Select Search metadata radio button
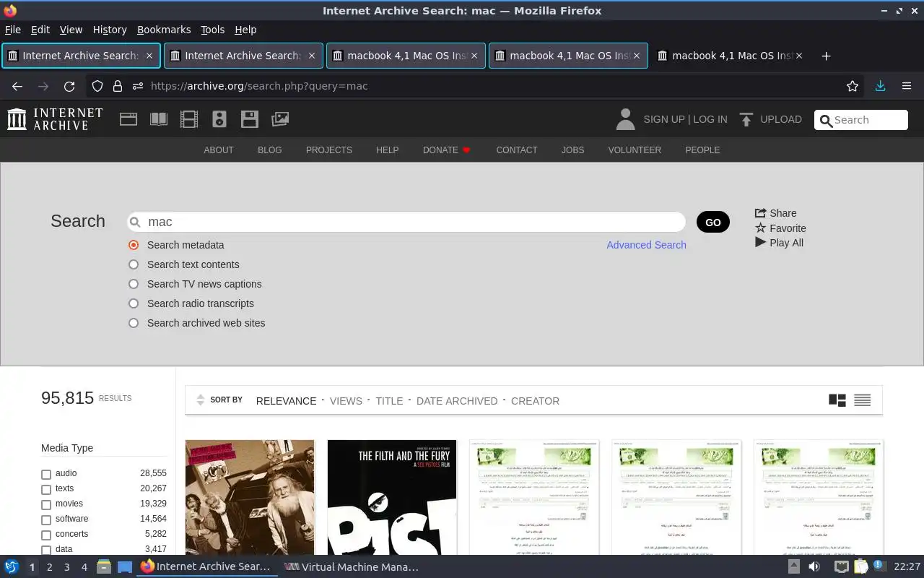The image size is (924, 578). pyautogui.click(x=134, y=245)
